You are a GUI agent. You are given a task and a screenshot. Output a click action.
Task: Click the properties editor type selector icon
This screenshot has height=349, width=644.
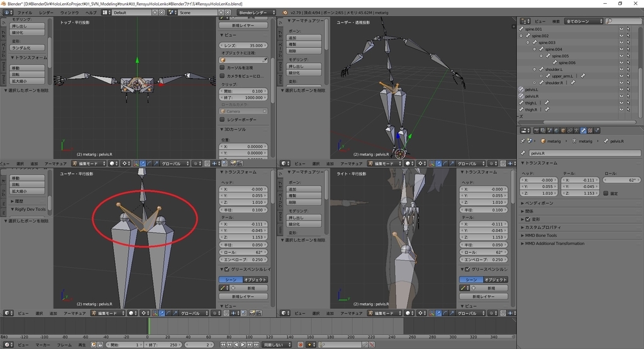[525, 130]
